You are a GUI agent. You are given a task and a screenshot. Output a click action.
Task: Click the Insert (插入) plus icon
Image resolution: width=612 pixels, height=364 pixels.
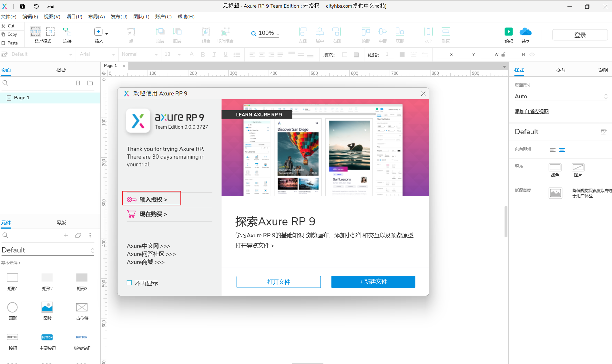click(98, 32)
